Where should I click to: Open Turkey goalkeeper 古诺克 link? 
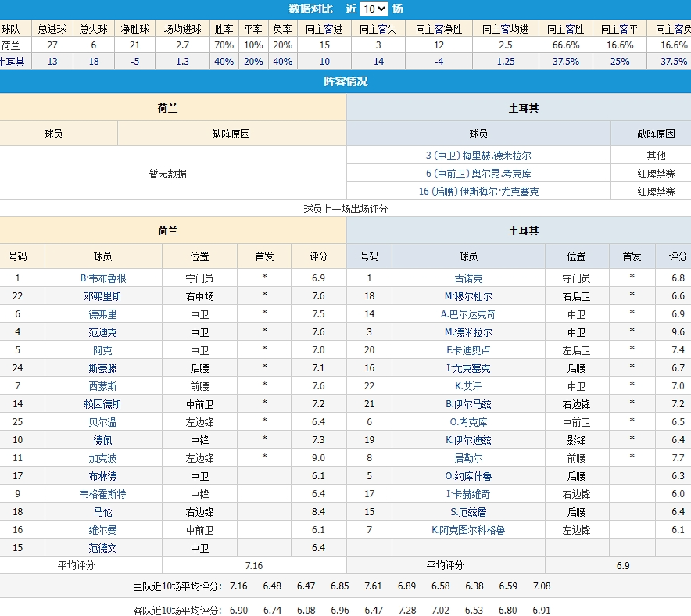click(468, 278)
